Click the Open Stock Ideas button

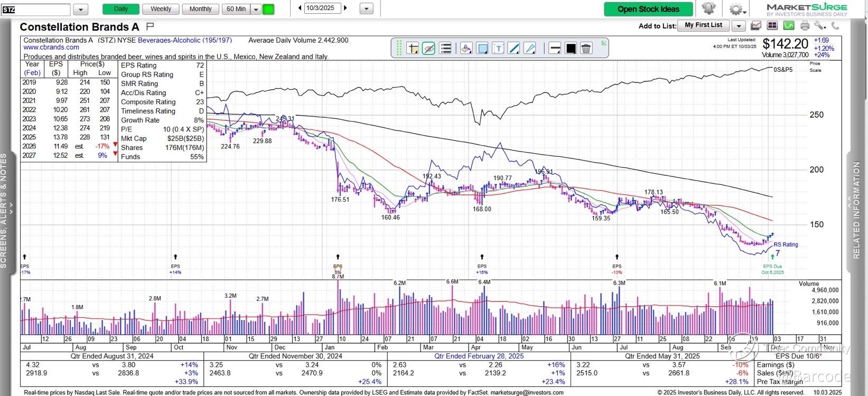click(x=648, y=9)
